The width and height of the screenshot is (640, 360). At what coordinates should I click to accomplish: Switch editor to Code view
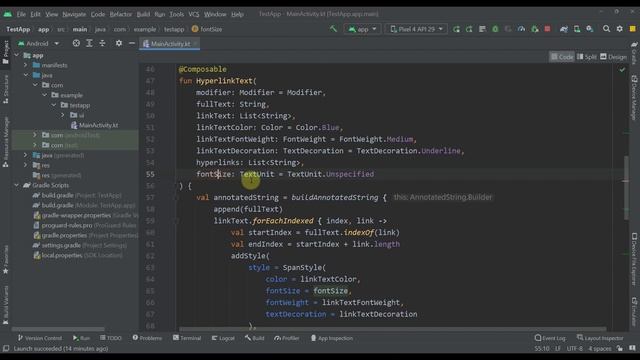(x=562, y=57)
